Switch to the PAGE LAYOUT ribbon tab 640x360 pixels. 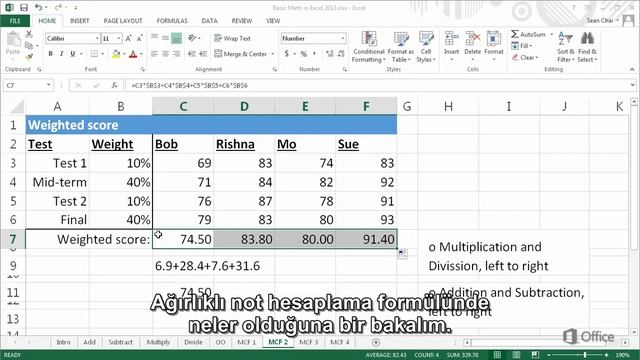tap(123, 21)
